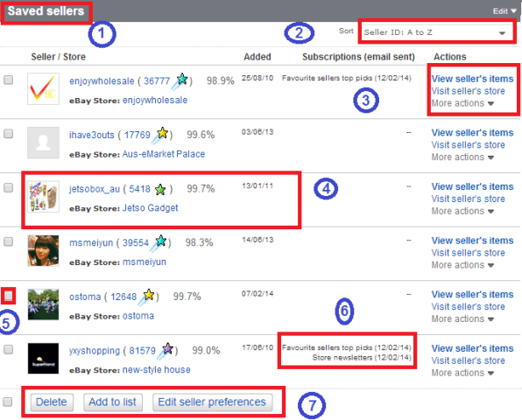Tick the checkbox for ihave3outs

[x=9, y=134]
